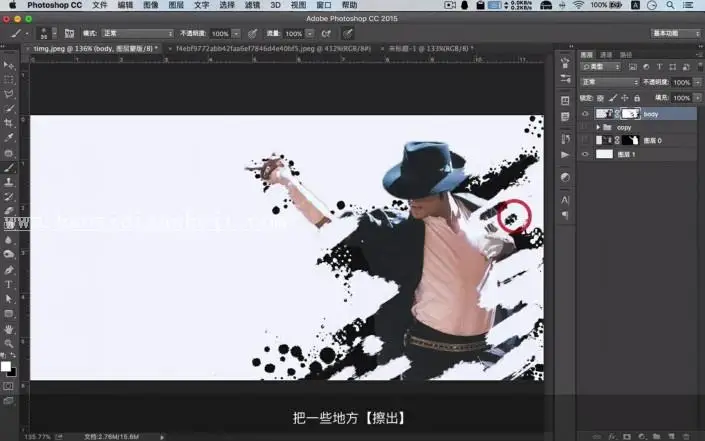Select the Blur tool
The width and height of the screenshot is (705, 441).
(x=9, y=240)
